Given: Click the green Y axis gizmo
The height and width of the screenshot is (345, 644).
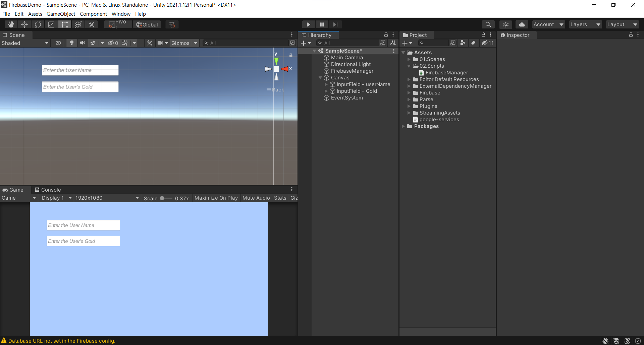Looking at the screenshot, I should [x=276, y=61].
